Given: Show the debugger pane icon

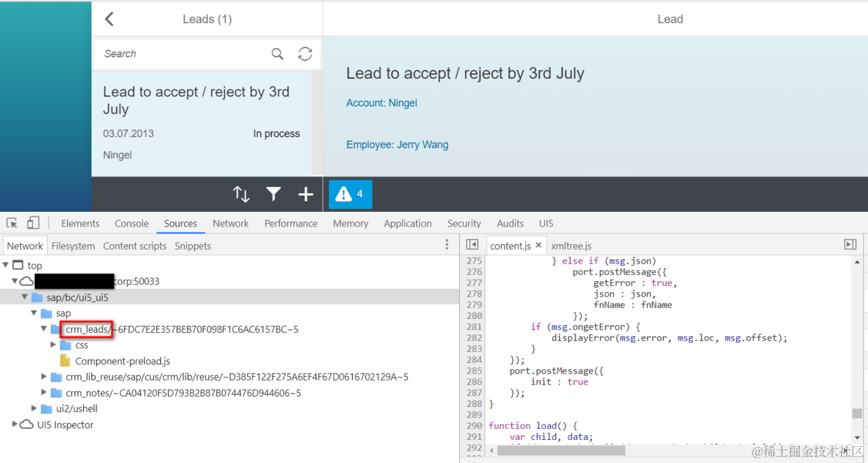Looking at the screenshot, I should 850,245.
